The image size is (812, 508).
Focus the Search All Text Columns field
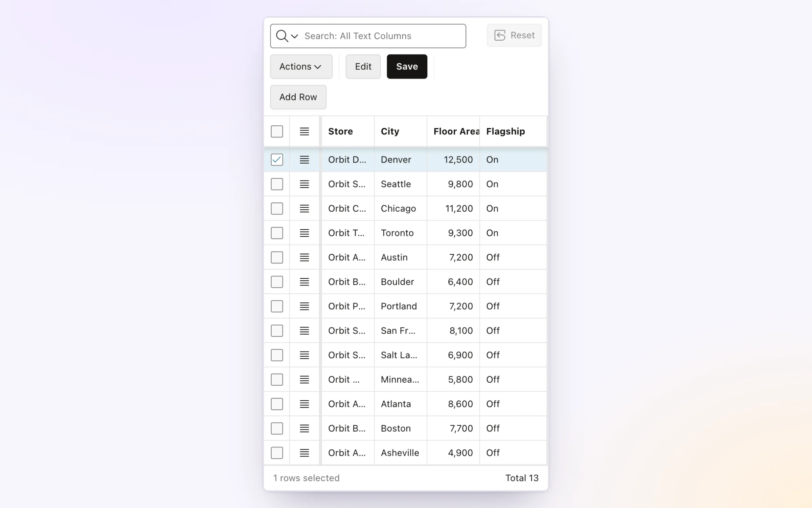tap(368, 36)
